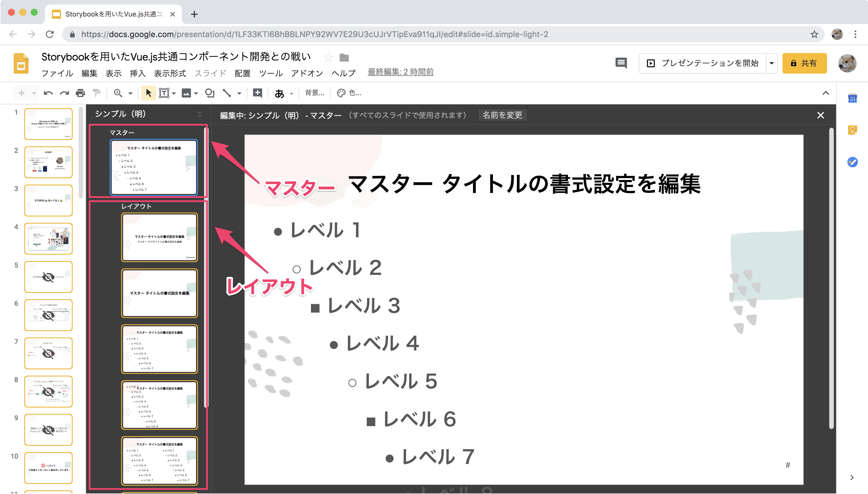Click the 色... colors palette button
The height and width of the screenshot is (494, 868).
coord(349,93)
